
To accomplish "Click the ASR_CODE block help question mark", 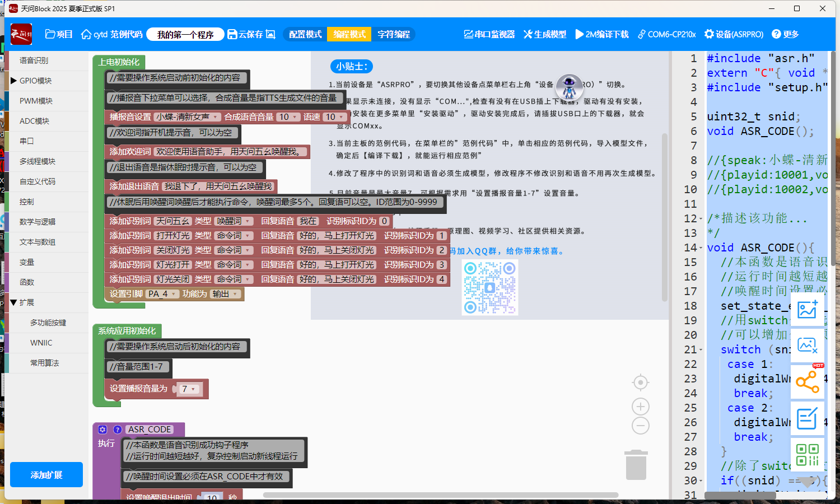I will pyautogui.click(x=118, y=430).
